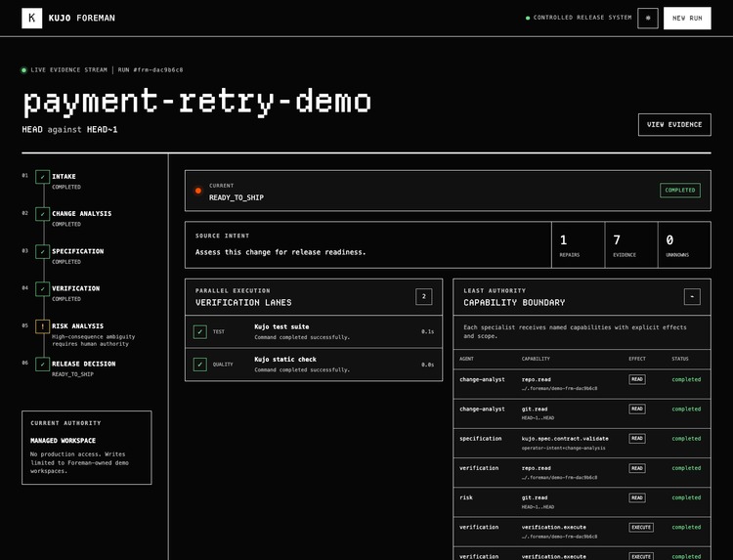733x560 pixels.
Task: Open the CHANGE ANALYSIS stage
Action: pos(82,214)
